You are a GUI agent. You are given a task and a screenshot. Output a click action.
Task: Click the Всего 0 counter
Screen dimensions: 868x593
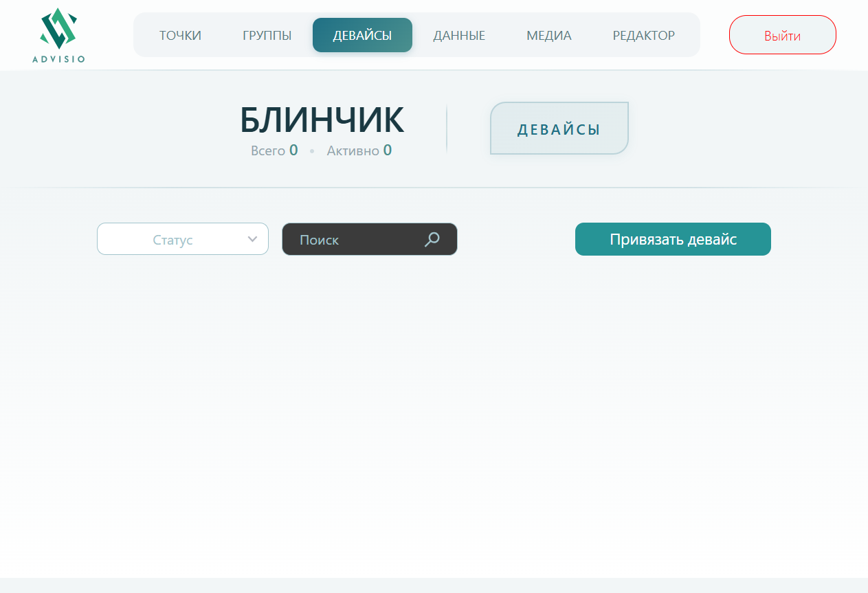tap(275, 150)
